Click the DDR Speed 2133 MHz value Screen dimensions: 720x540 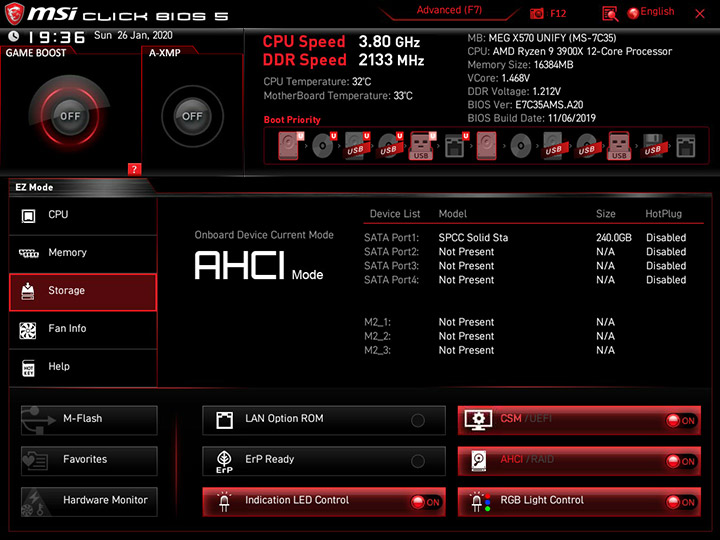(x=391, y=60)
